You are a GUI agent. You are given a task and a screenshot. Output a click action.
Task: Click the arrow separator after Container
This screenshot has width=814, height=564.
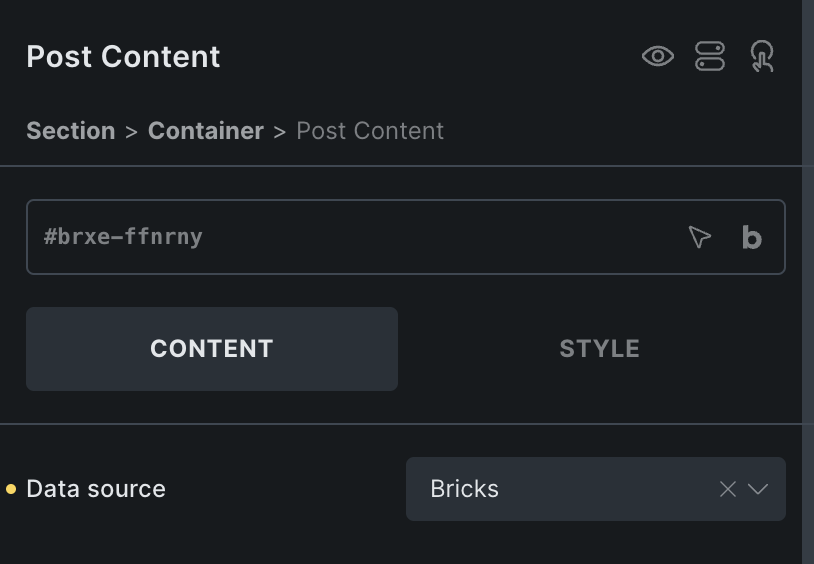tap(280, 132)
